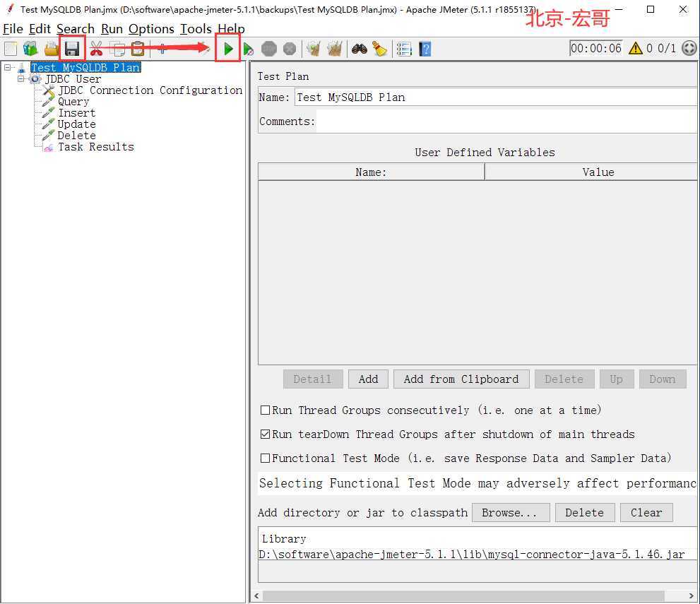Image resolution: width=700 pixels, height=604 pixels.
Task: Select the Query sampler in tree
Action: pyautogui.click(x=73, y=102)
